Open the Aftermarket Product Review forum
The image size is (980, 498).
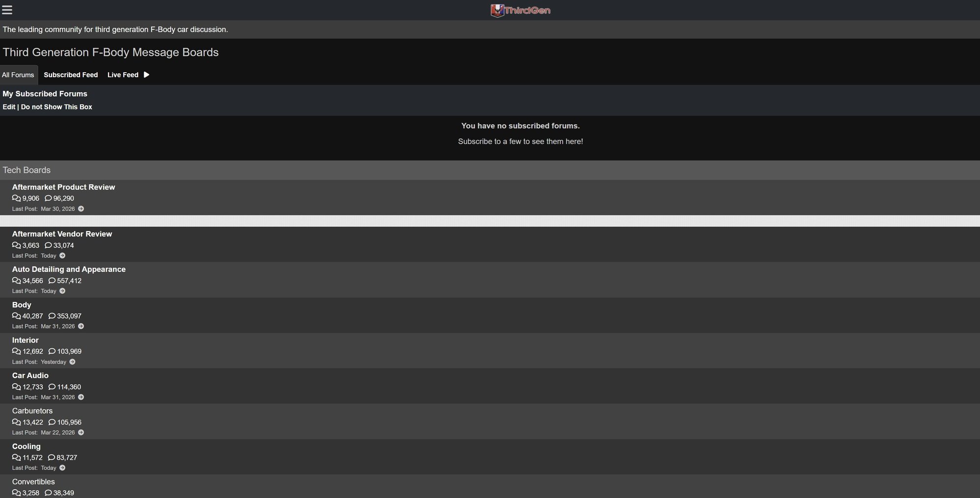pos(63,187)
